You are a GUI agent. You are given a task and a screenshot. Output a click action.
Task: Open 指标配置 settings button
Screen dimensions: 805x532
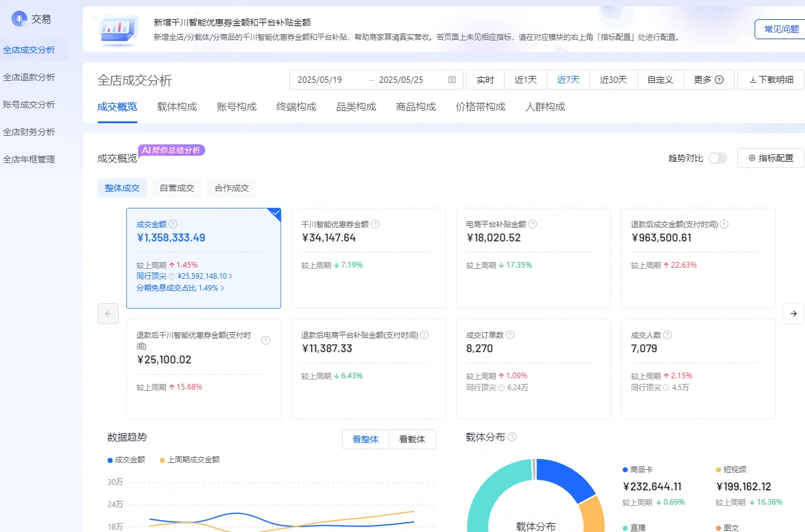771,158
